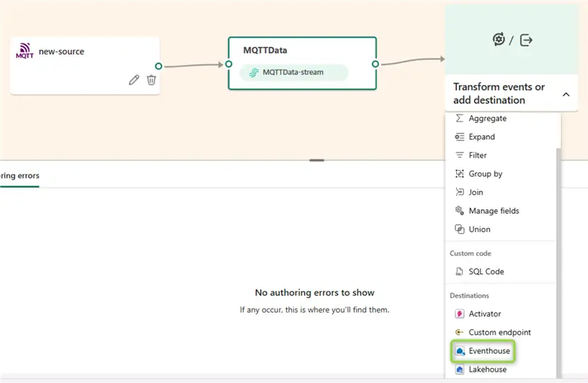The height and width of the screenshot is (383, 588).
Task: Click the Expand operation icon
Action: (x=459, y=137)
